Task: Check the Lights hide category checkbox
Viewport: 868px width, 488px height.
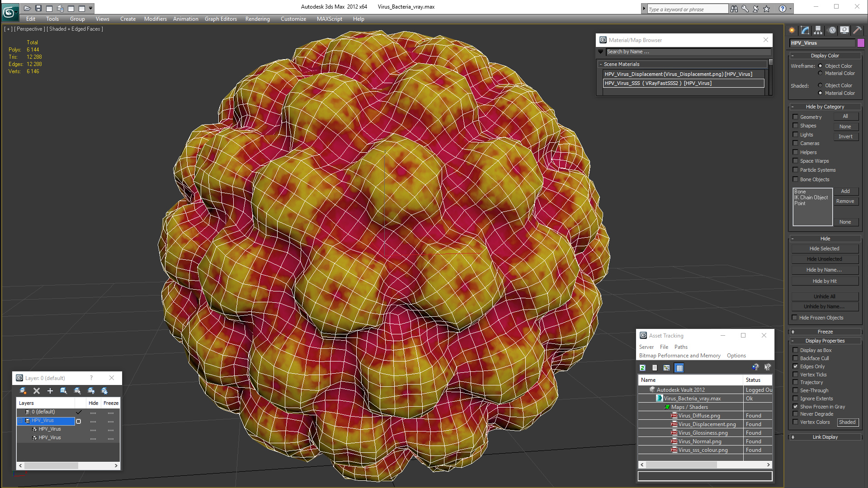Action: point(795,135)
